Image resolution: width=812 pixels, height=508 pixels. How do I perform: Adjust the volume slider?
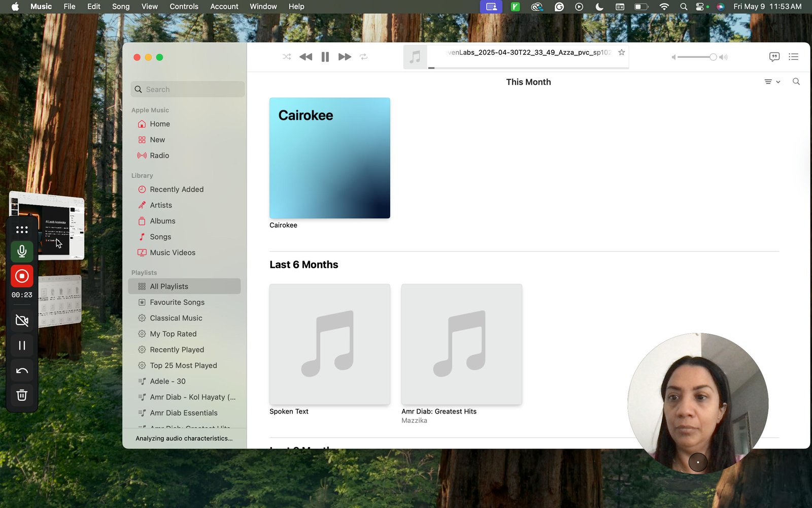(699, 57)
